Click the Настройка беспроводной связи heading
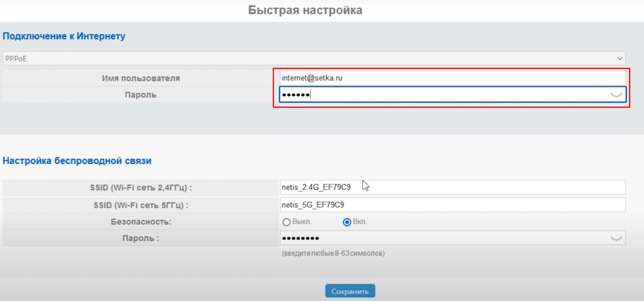 [77, 161]
